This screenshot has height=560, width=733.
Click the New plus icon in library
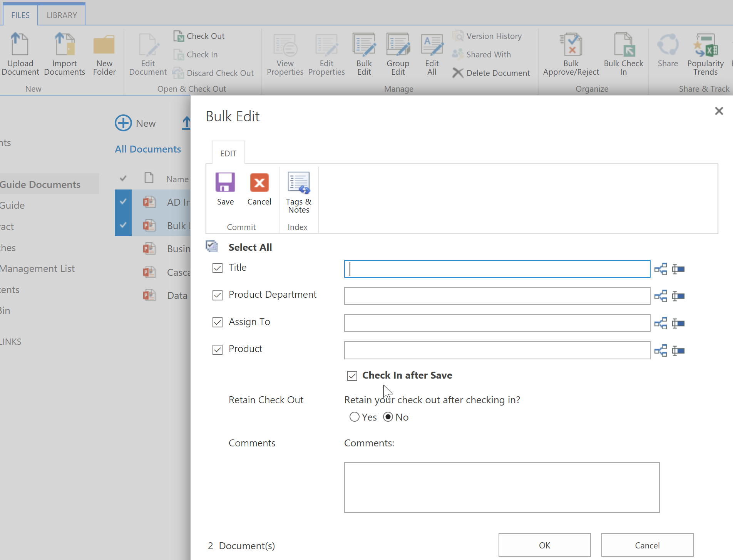tap(123, 123)
